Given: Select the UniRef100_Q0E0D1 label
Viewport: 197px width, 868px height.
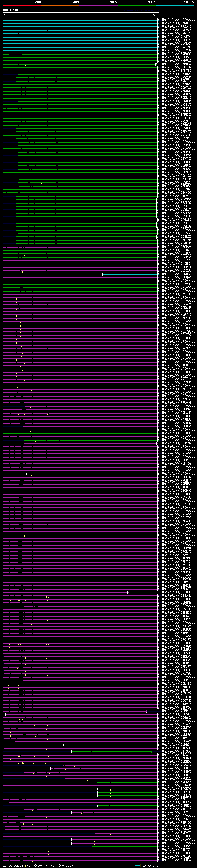Looking at the screenshot, I should tap(177, 162).
